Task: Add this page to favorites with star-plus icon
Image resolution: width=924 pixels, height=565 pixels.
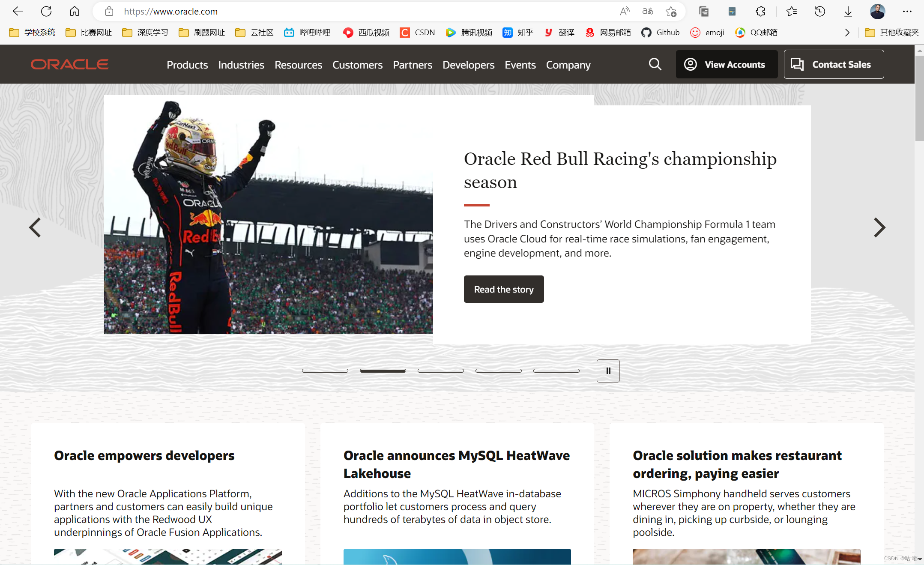Action: (x=671, y=12)
